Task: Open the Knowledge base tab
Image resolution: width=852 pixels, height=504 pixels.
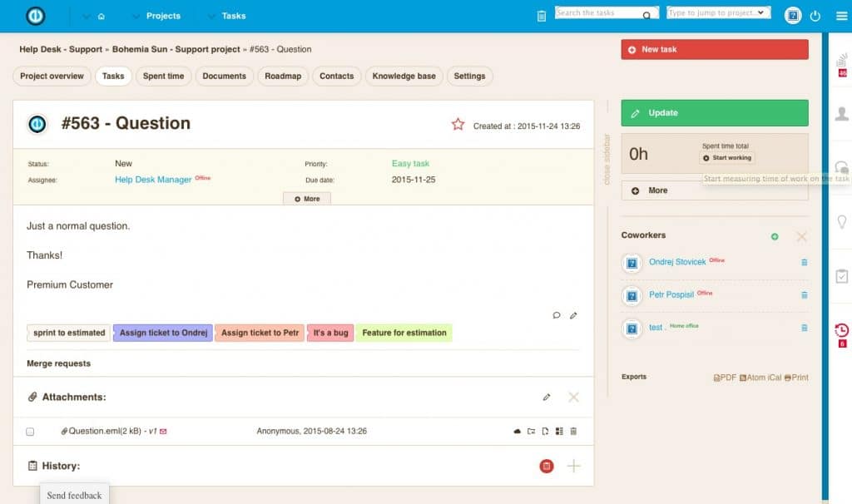Action: [404, 77]
